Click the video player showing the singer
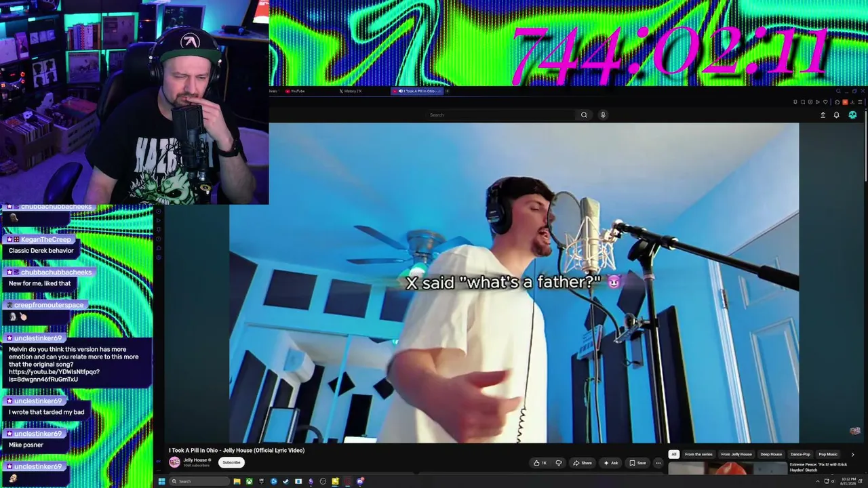 pyautogui.click(x=514, y=283)
